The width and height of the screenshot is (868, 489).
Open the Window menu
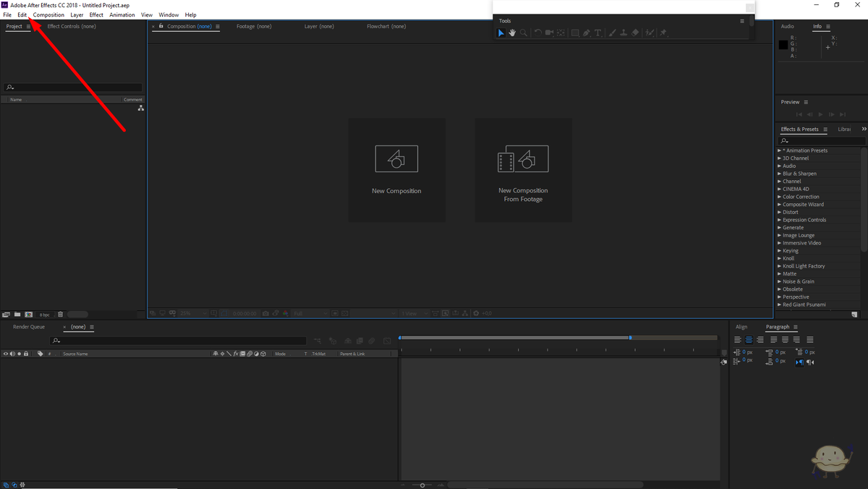click(x=169, y=14)
